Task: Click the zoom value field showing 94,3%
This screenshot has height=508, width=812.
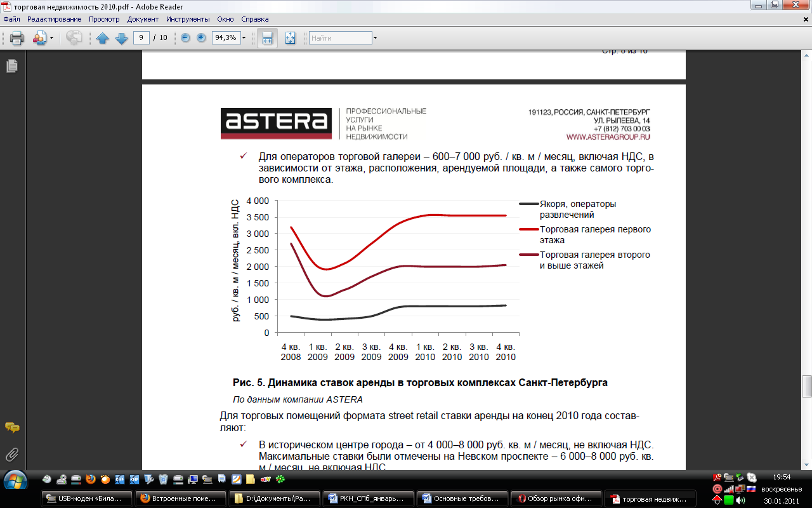Action: (225, 37)
